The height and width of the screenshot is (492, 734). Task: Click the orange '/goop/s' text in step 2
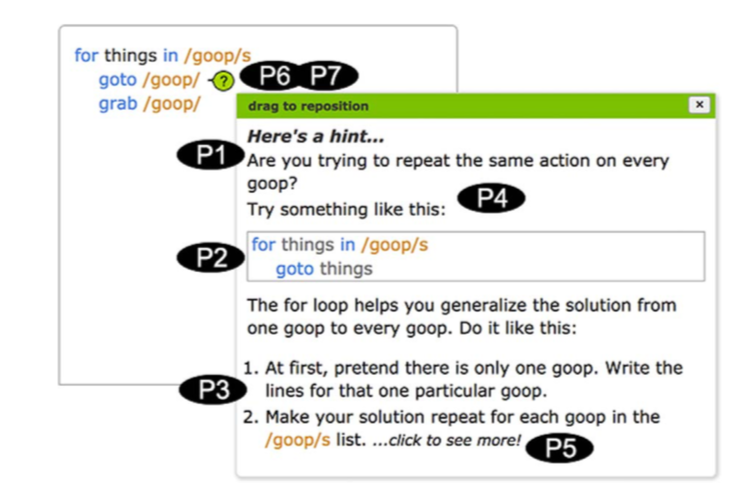click(x=297, y=440)
